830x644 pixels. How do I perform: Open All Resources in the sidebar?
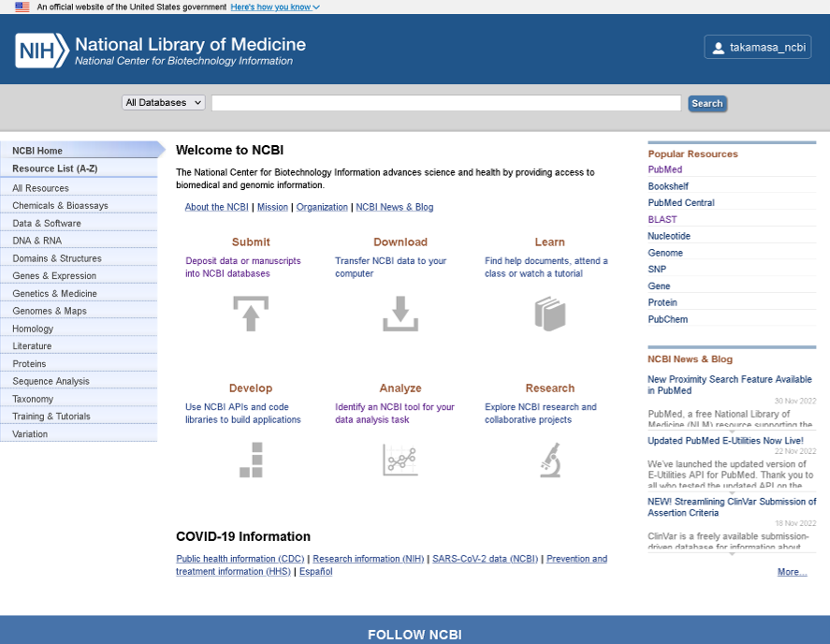[79, 188]
